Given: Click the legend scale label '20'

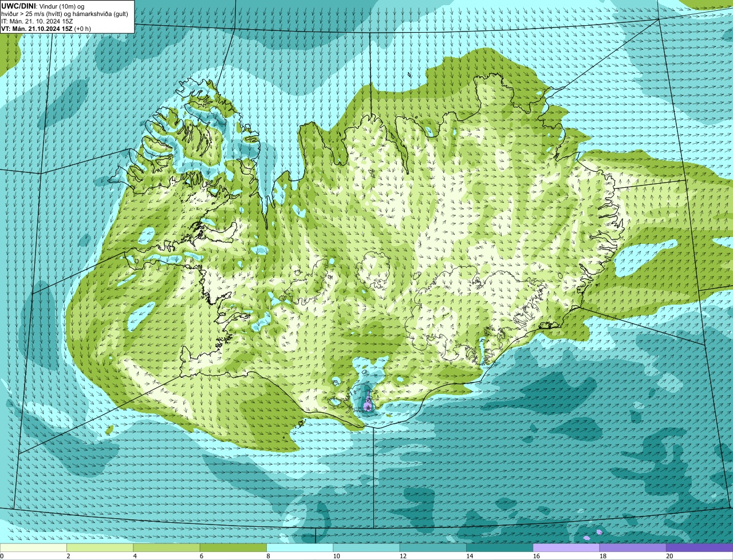Looking at the screenshot, I should click(x=669, y=556).
